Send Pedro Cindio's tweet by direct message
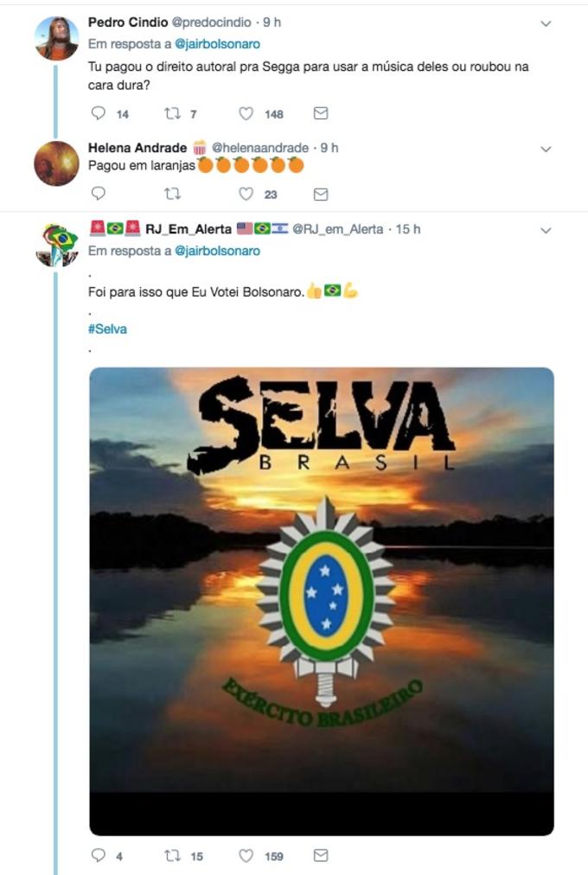588x875 pixels. tap(321, 113)
